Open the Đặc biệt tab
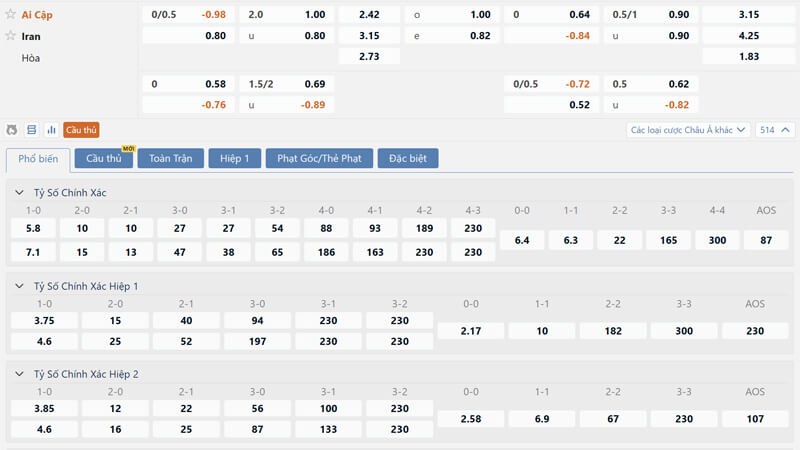800x450 pixels. pyautogui.click(x=408, y=159)
